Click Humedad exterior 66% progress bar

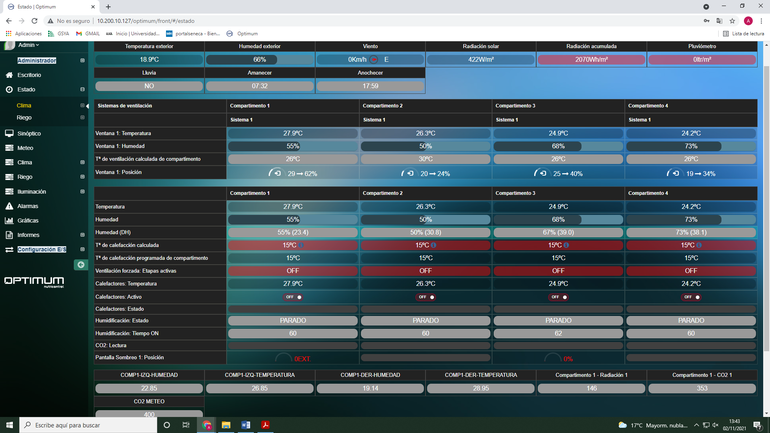click(x=260, y=59)
